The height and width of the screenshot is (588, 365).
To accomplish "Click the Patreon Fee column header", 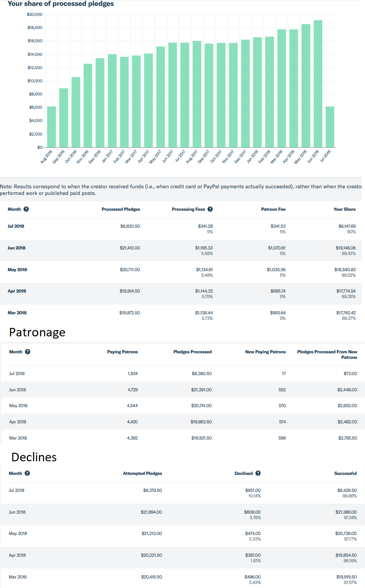I will pos(273,209).
